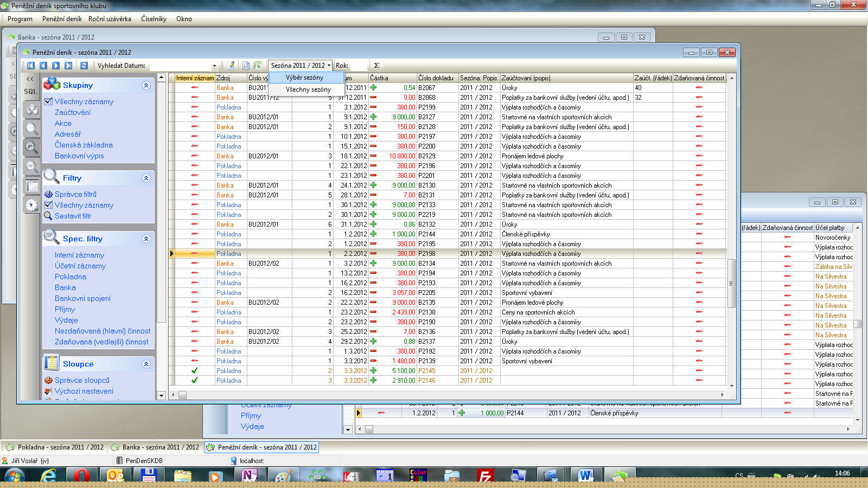Click the Zaúčtování link under Skupiny
This screenshot has height=488, width=868.
[x=73, y=112]
